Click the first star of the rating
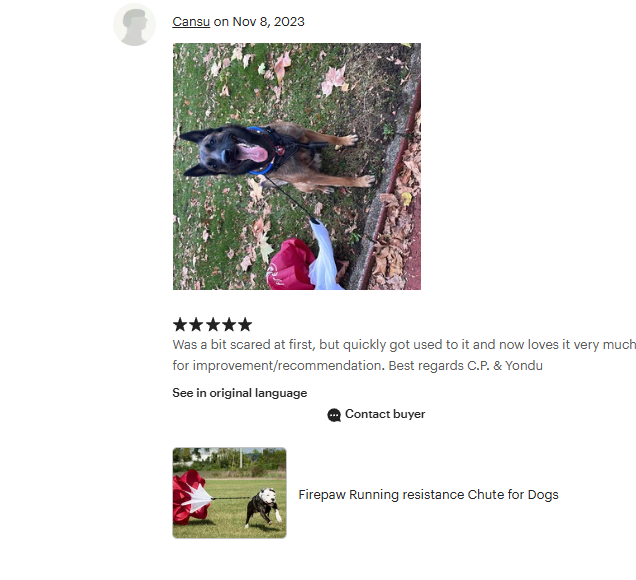This screenshot has width=636, height=580. click(180, 324)
